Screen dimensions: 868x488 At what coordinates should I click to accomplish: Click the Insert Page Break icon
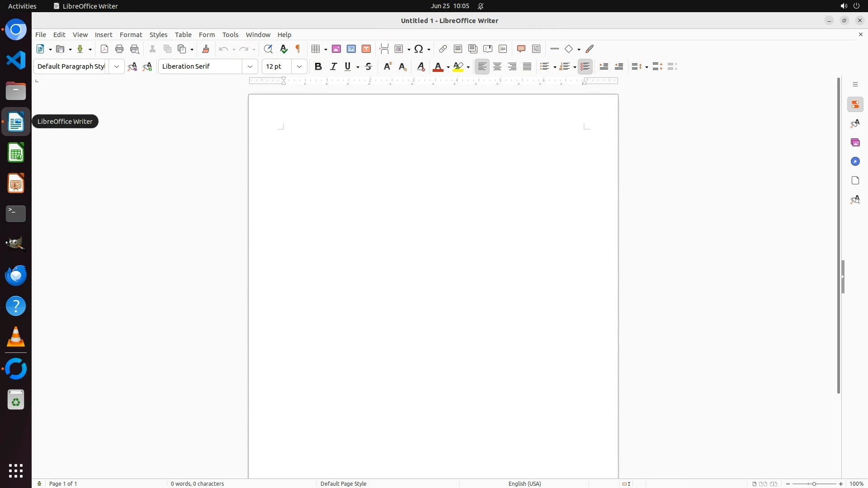(384, 49)
